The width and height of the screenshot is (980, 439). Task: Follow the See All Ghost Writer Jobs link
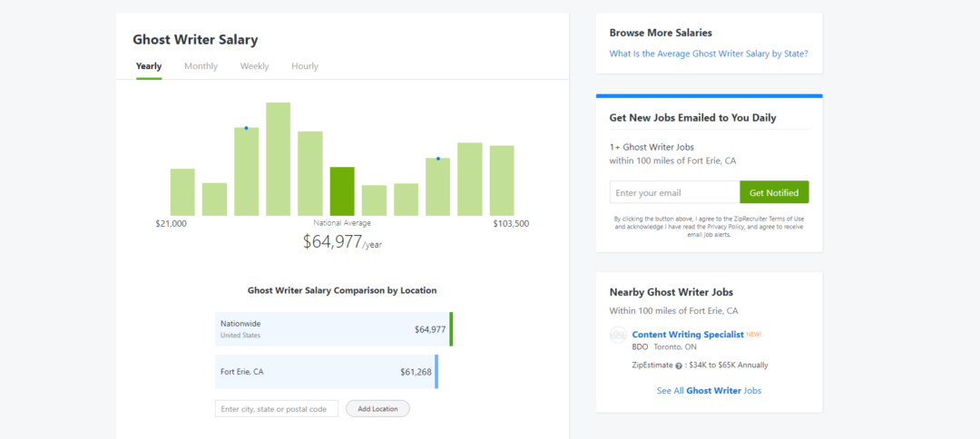pyautogui.click(x=709, y=391)
